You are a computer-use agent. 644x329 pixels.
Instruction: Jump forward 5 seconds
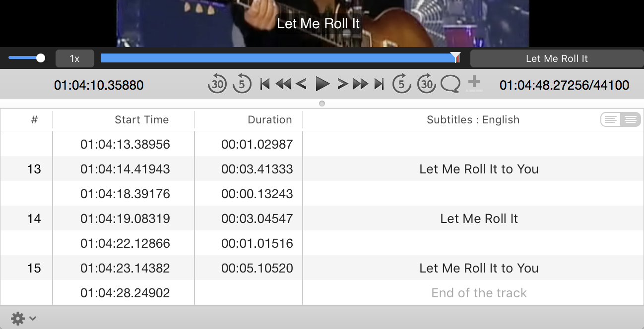point(401,84)
